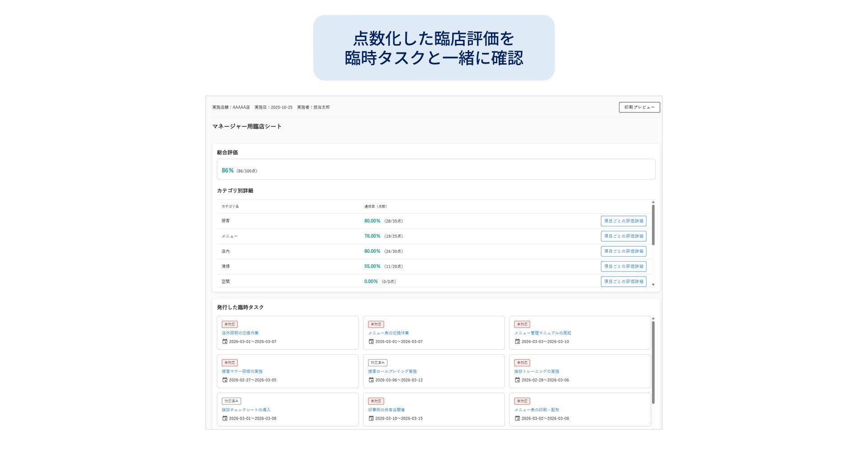868x454 pixels.
Task: Toggle the 未対応 status badge on 店外照明の交換作業
Action: 230,324
